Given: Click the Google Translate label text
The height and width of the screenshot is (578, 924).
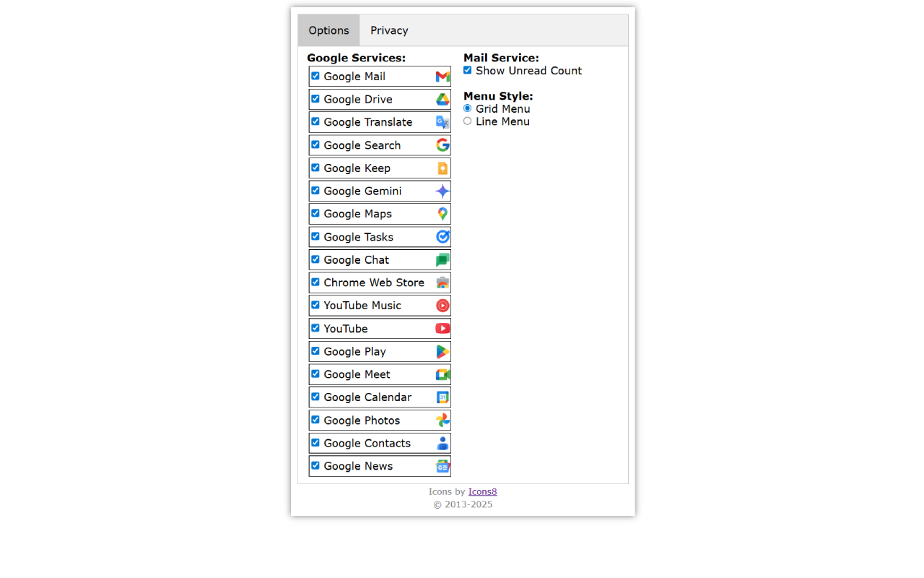Looking at the screenshot, I should (x=368, y=122).
